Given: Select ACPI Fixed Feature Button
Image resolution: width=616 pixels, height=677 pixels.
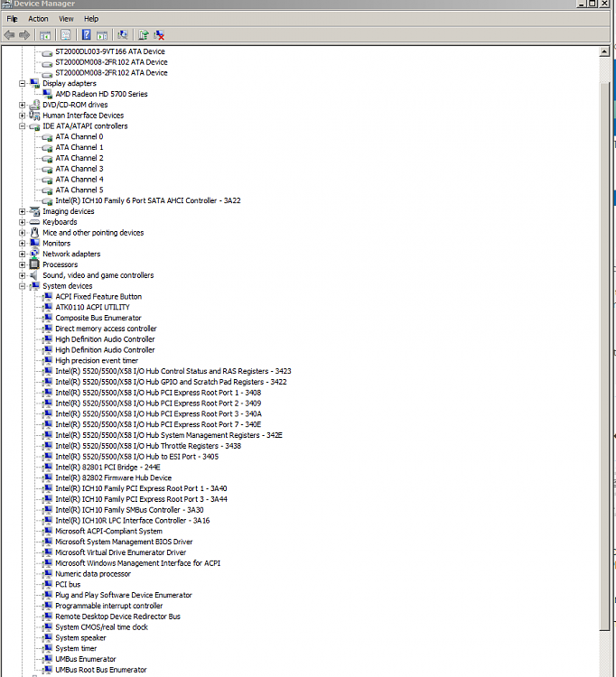Looking at the screenshot, I should 98,297.
